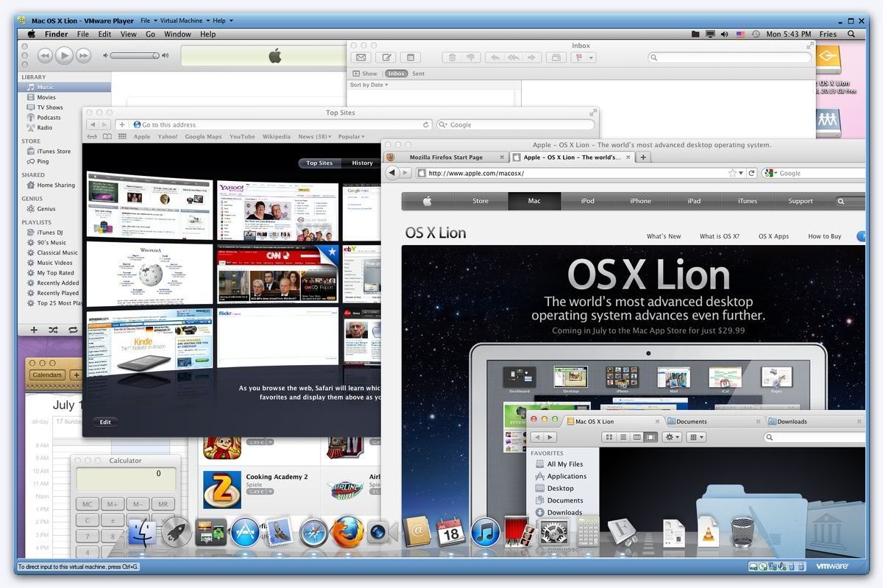
Task: Open the Apple menu in menu bar
Action: coord(32,34)
